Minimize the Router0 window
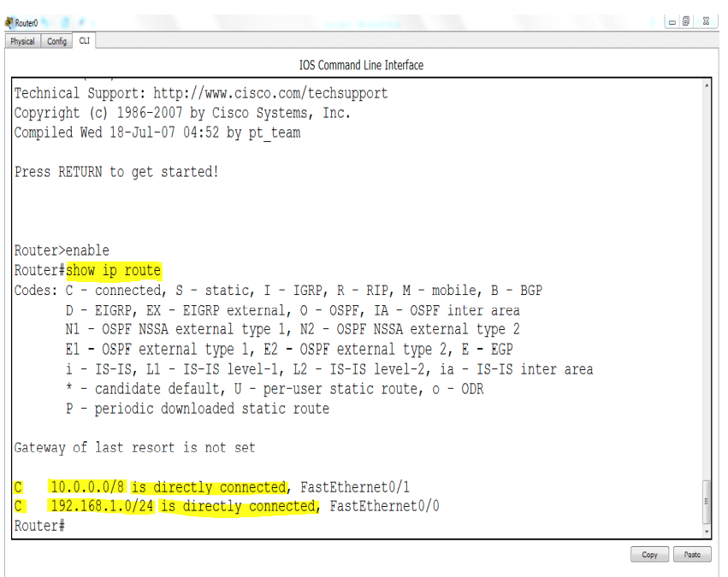This screenshot has height=577, width=728. 672,22
